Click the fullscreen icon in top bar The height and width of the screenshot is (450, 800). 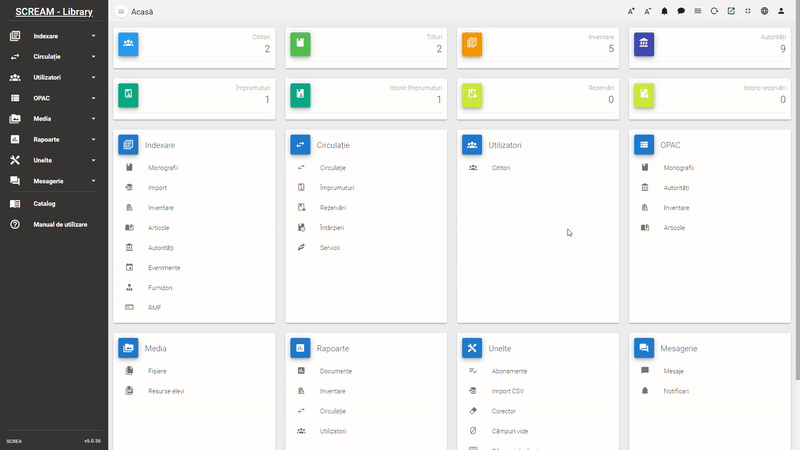click(747, 11)
